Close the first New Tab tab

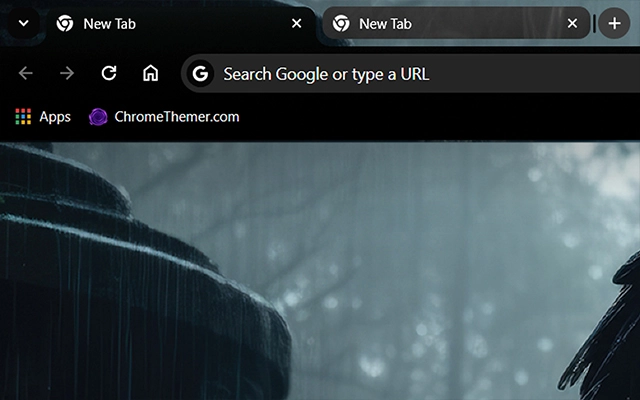pyautogui.click(x=297, y=24)
